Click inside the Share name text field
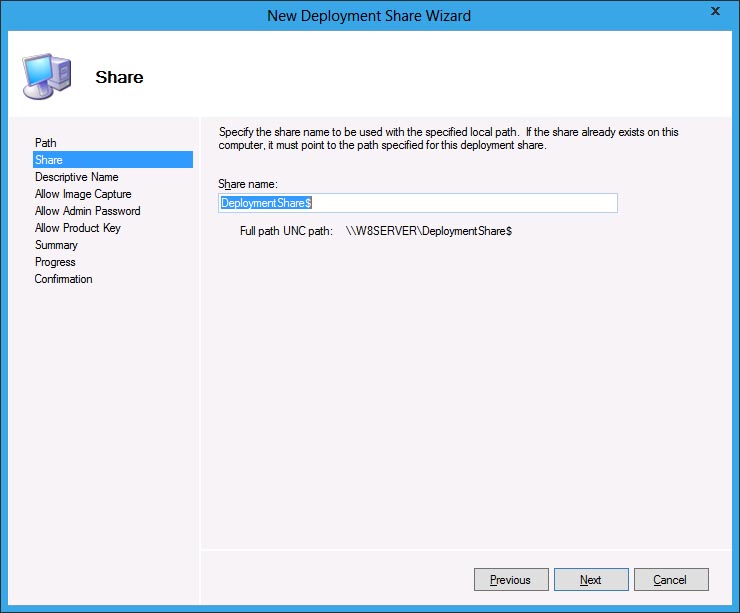 coord(450,203)
